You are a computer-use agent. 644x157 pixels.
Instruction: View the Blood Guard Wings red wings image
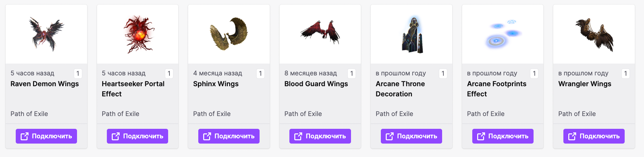tap(320, 32)
